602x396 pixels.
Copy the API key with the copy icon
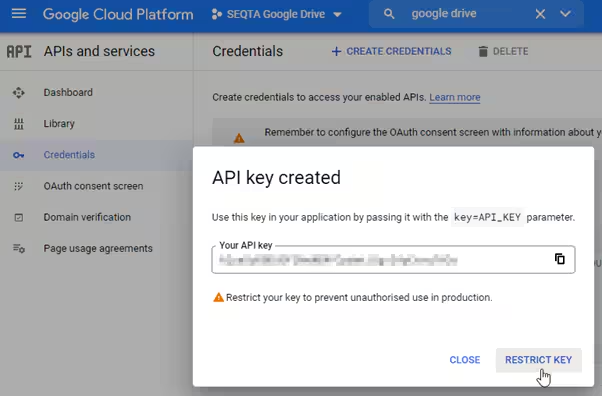tap(560, 259)
